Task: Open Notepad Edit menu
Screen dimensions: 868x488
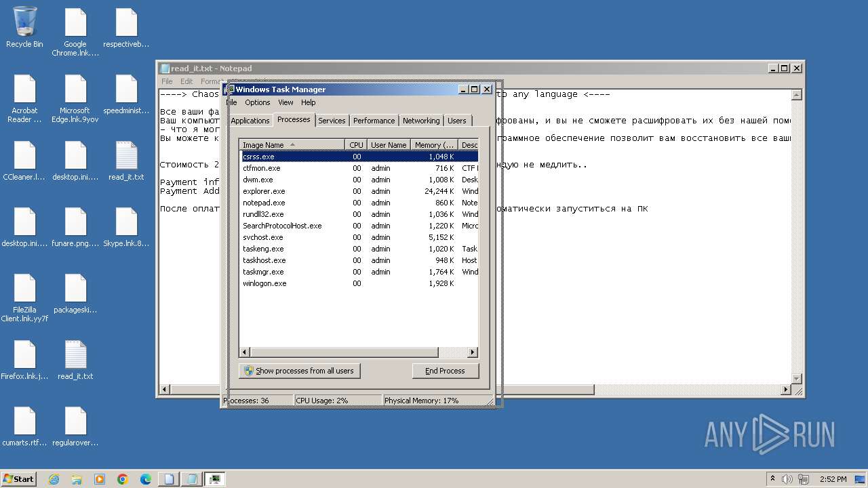Action: tap(186, 81)
